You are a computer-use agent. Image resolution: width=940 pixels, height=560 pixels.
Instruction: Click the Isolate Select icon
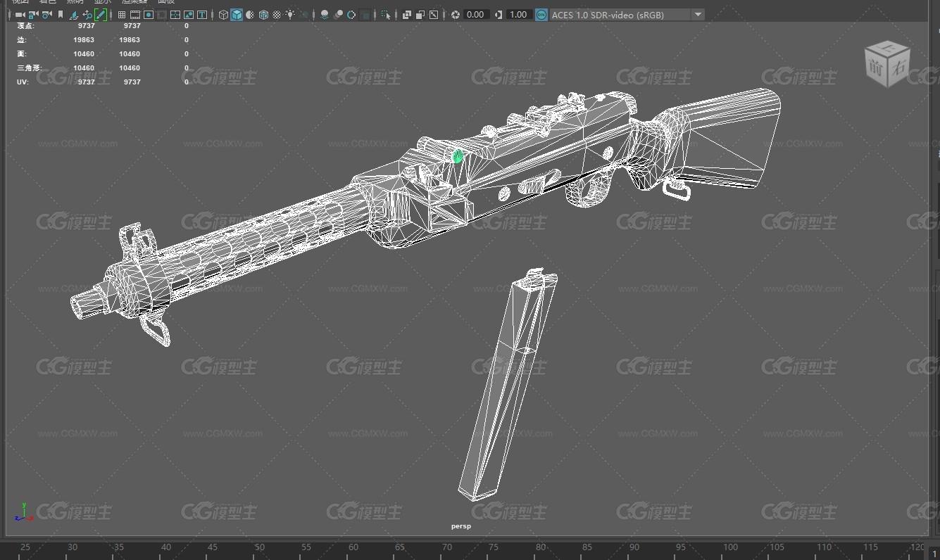(386, 14)
